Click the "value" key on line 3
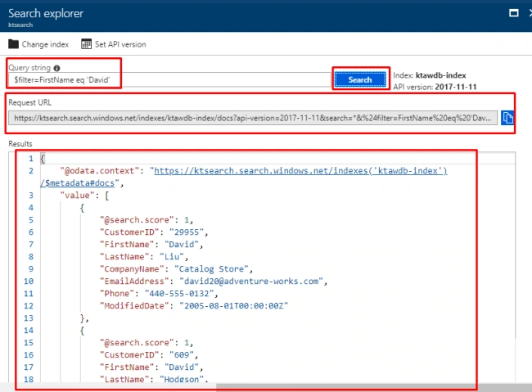Viewport: 532px width, 392px height. pyautogui.click(x=78, y=196)
